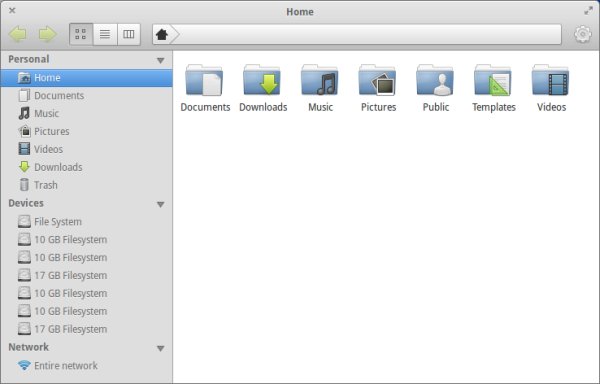
Task: Click the Network section heading
Action: coord(29,347)
